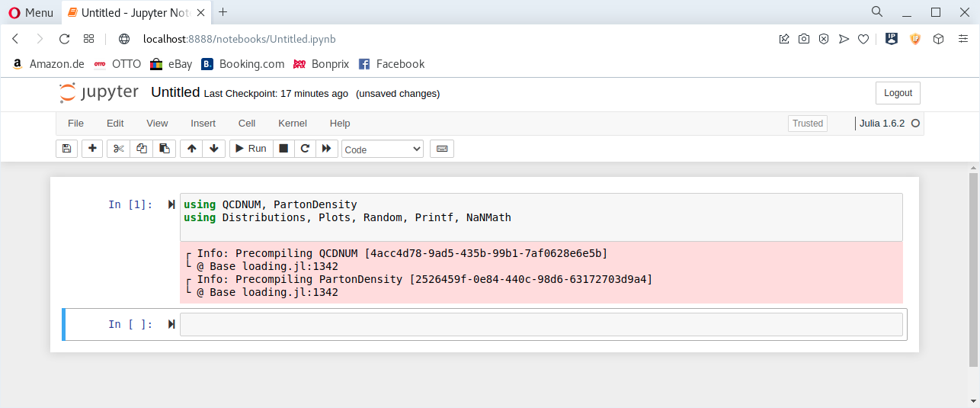Open the command palette keyboard icon
Screen dimensions: 980x408
pyautogui.click(x=442, y=149)
